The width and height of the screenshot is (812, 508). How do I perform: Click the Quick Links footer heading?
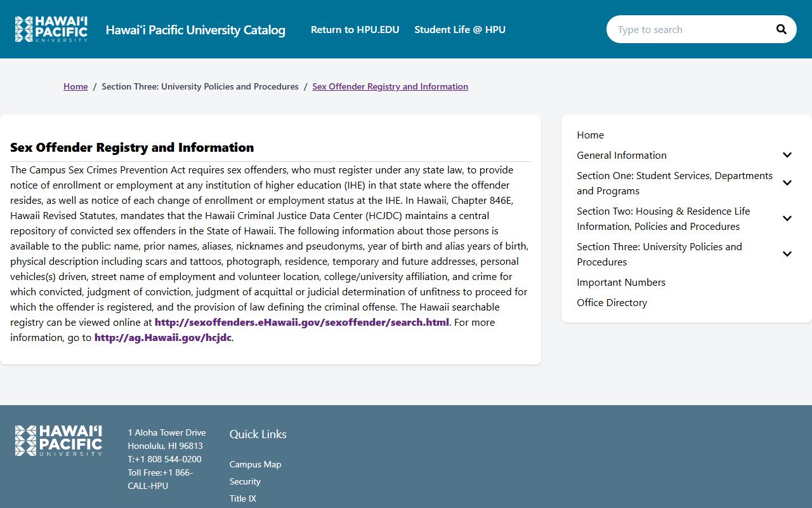[x=258, y=434]
